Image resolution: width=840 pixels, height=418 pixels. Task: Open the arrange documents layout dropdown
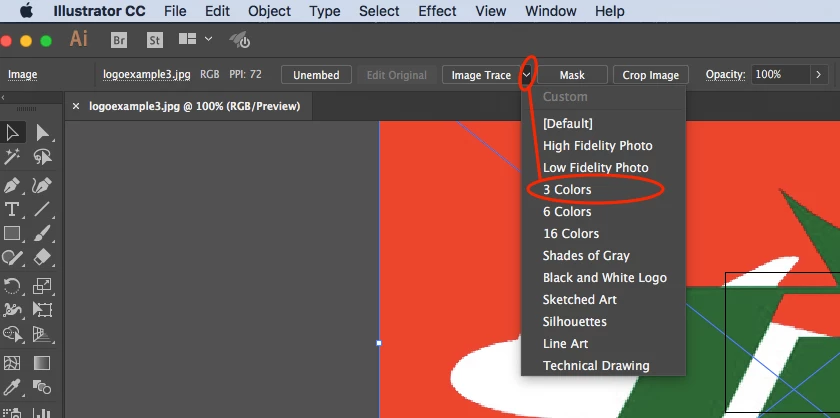pos(196,39)
